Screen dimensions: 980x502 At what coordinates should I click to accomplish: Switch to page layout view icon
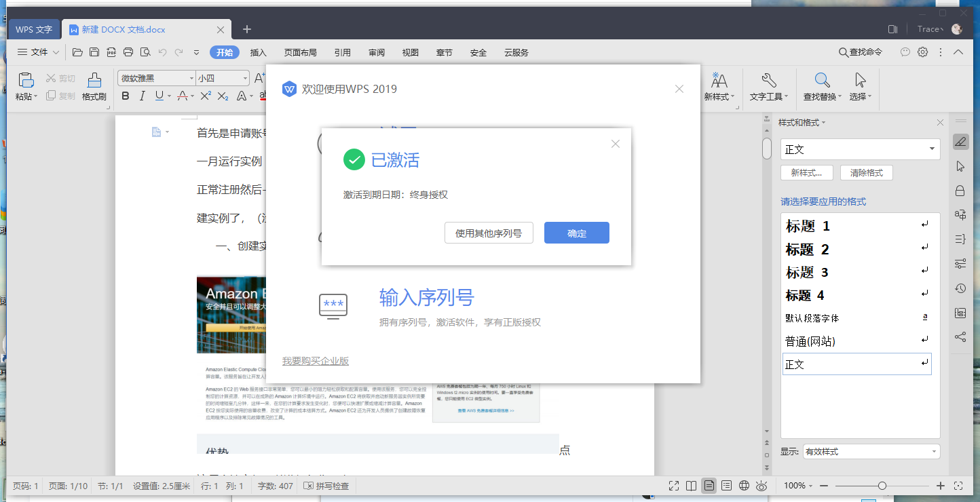point(709,486)
